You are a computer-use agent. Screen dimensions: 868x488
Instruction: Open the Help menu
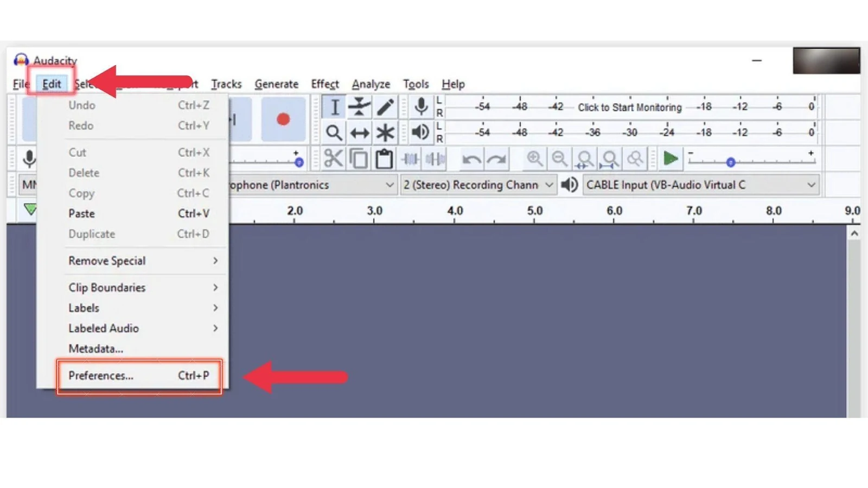tap(453, 84)
